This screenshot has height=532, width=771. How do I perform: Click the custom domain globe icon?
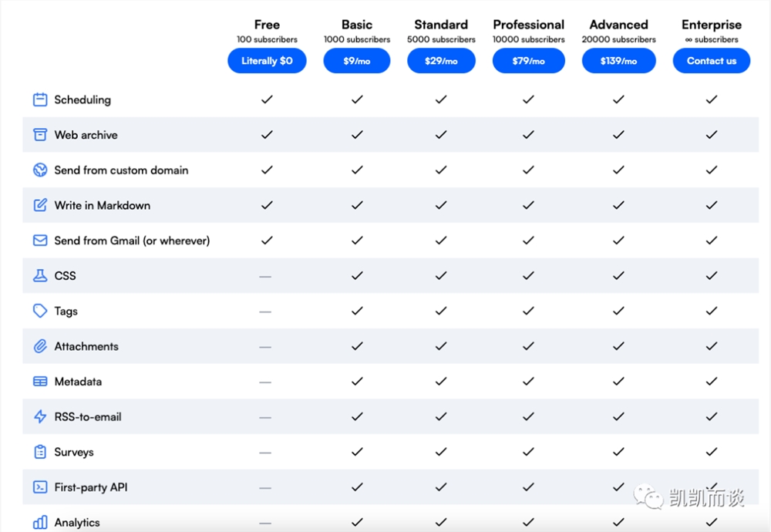[40, 170]
